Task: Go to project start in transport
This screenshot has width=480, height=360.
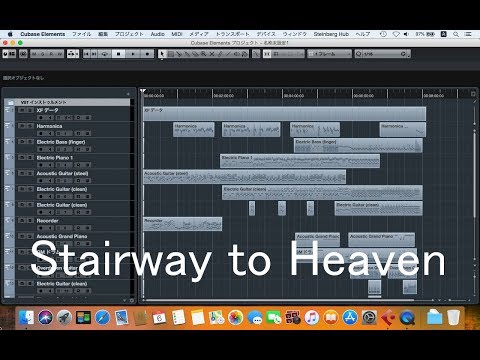Action: [87, 54]
